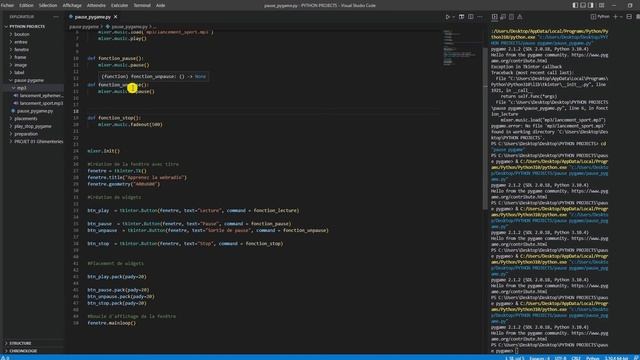
Task: Expand the entree folder
Action: (21, 42)
